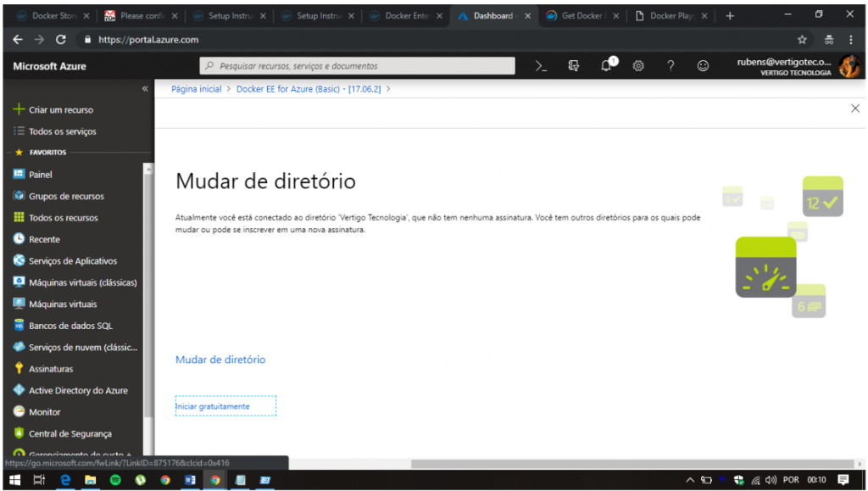Open Spotify from the Windows taskbar

pyautogui.click(x=115, y=480)
